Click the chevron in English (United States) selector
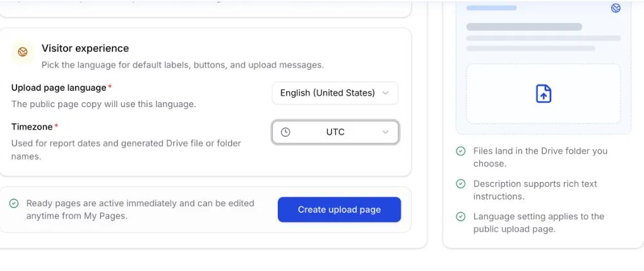This screenshot has height=271, width=644. pyautogui.click(x=385, y=93)
